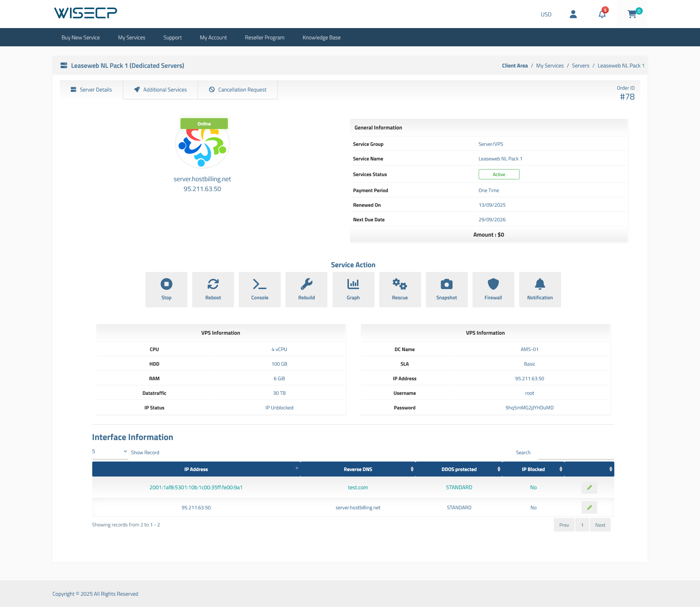Focus the interface Search field
The height and width of the screenshot is (607, 700).
576,452
